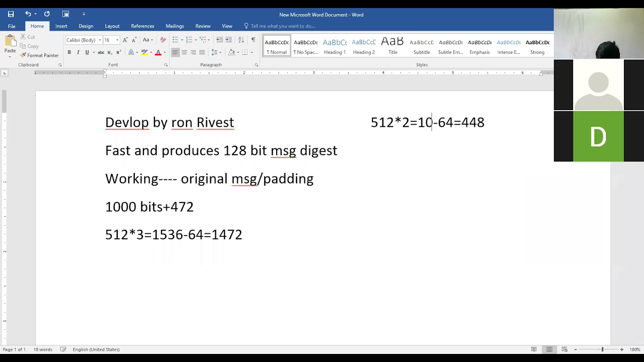Click the zoom in plus button
This screenshot has height=362, width=644.
click(621, 349)
